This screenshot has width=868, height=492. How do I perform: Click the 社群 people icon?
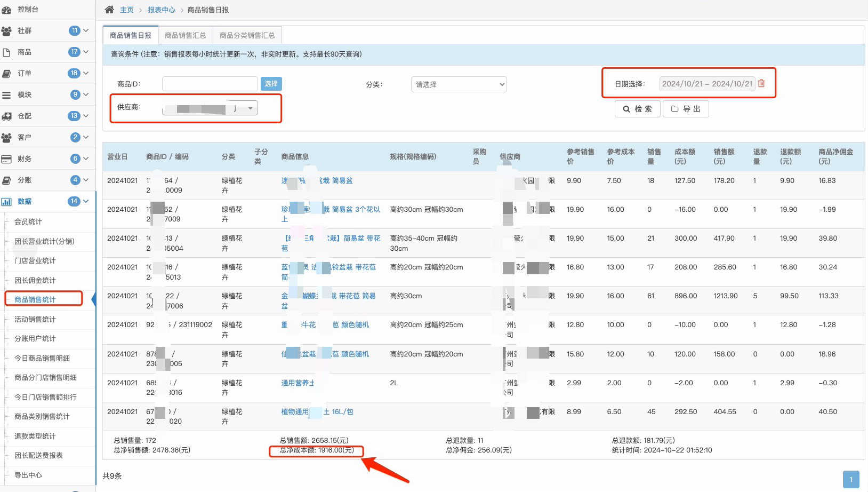point(6,31)
